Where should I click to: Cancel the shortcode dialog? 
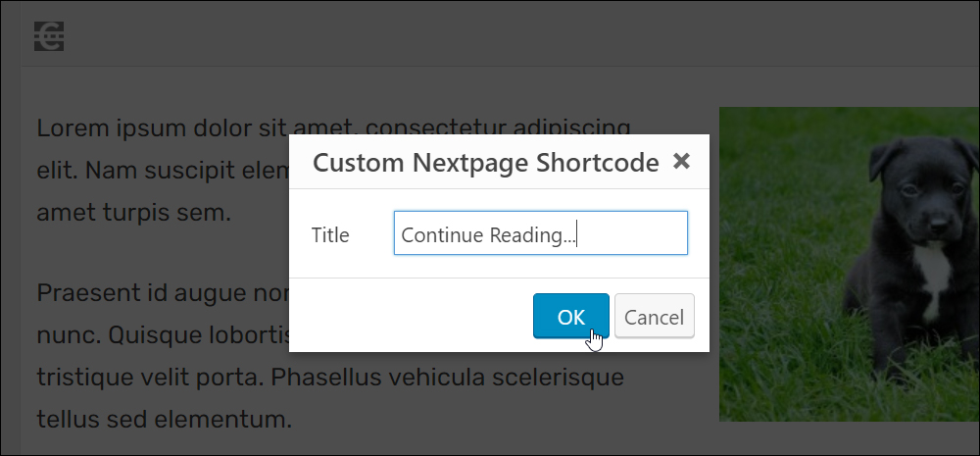point(654,316)
